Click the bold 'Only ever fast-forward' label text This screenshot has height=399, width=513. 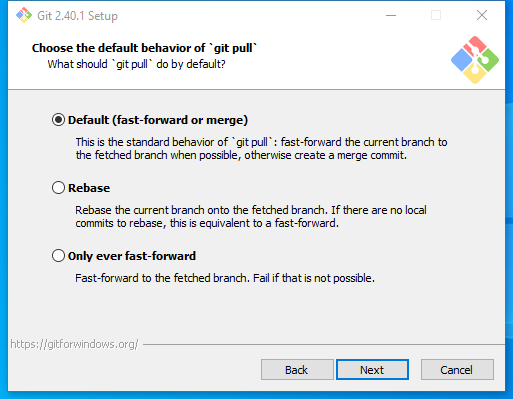coord(132,256)
